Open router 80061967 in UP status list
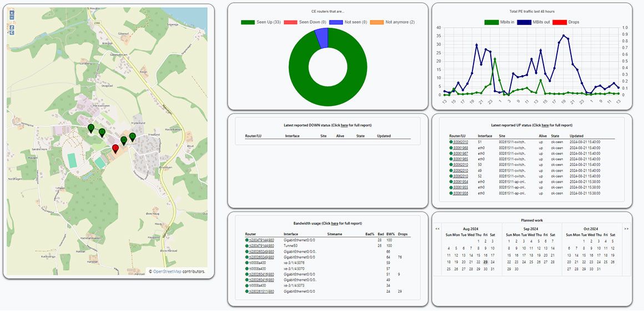 tap(460, 153)
